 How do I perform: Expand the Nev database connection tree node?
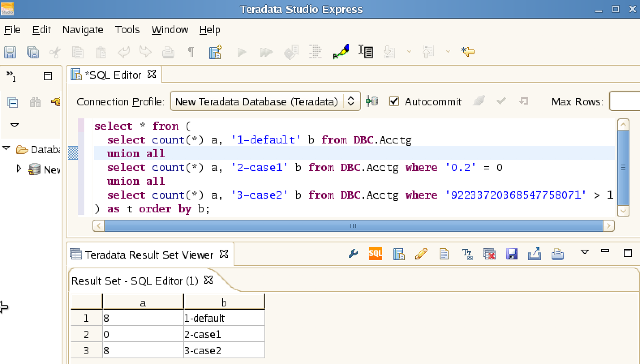point(19,168)
